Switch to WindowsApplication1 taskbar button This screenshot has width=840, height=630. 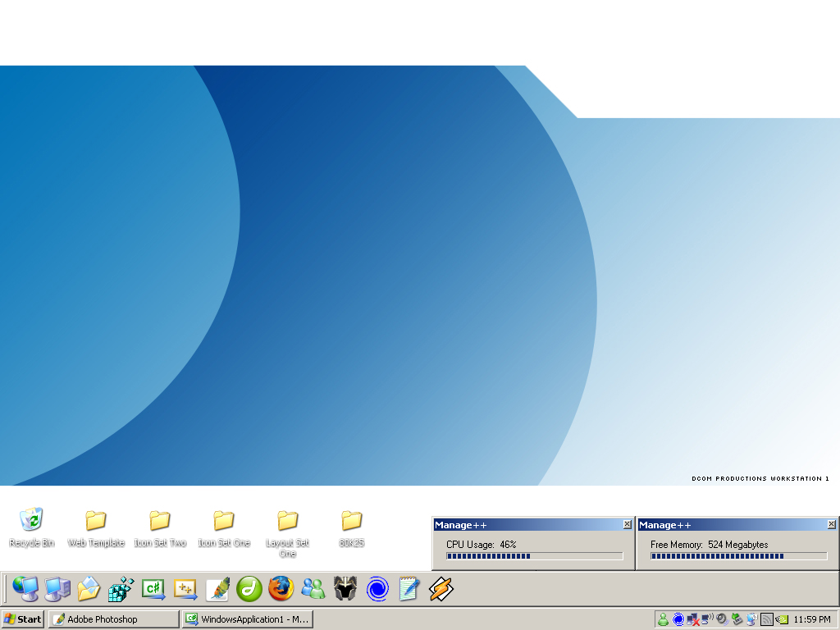pyautogui.click(x=247, y=619)
